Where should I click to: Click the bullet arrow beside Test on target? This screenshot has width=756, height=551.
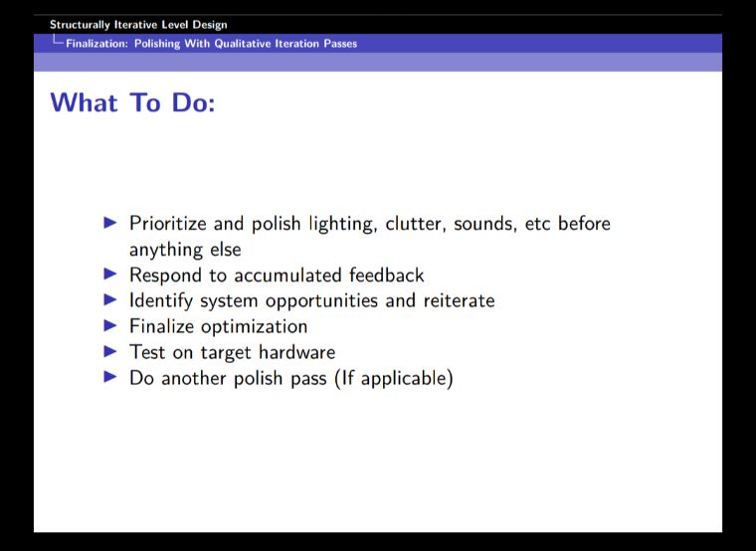click(110, 352)
